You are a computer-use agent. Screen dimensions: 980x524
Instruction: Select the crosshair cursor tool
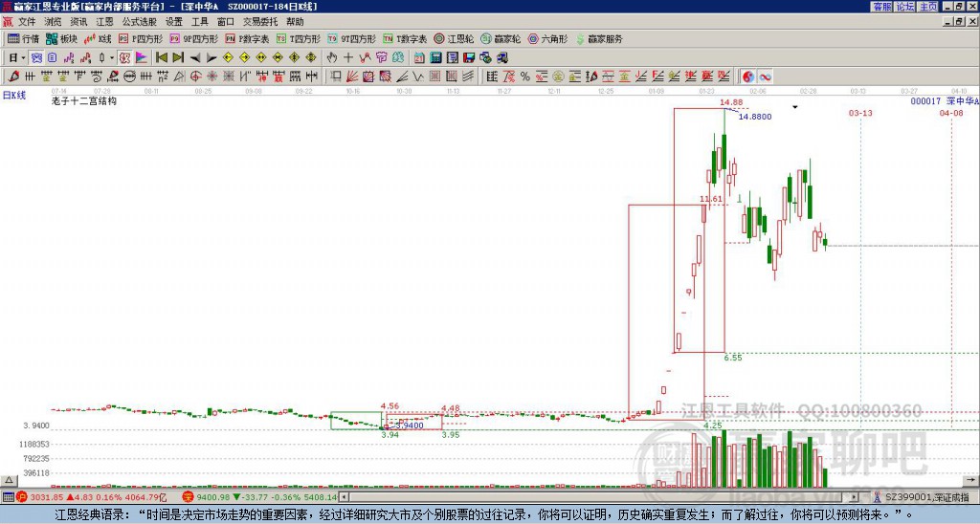(x=348, y=58)
